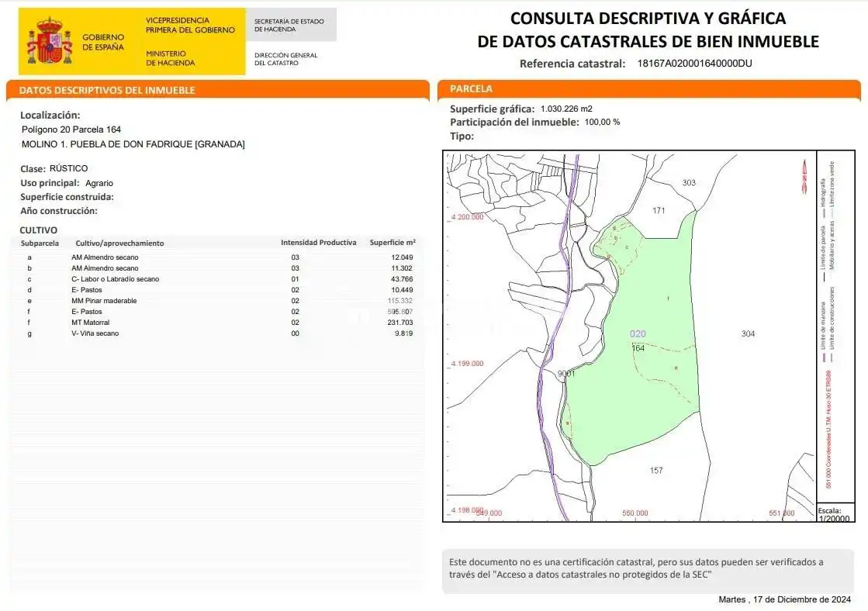Click 'Polígono 20 Parcela 164' line
This screenshot has height=611, width=868.
click(x=71, y=129)
